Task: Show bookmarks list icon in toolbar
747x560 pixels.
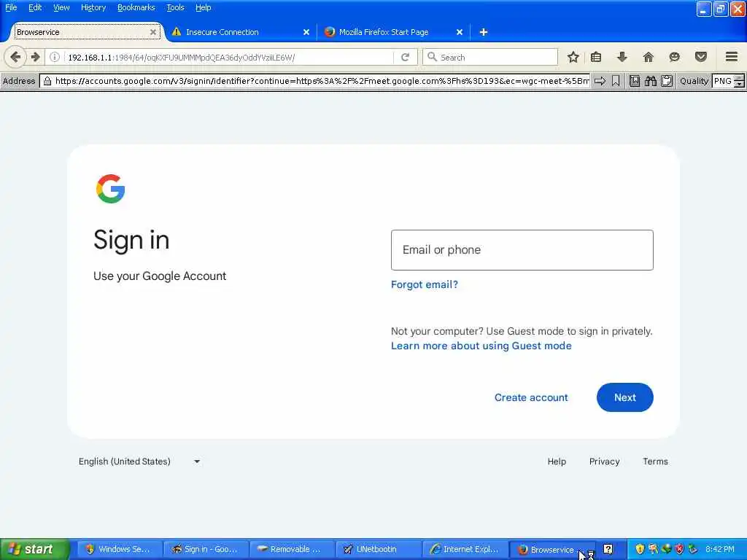Action: 596,57
